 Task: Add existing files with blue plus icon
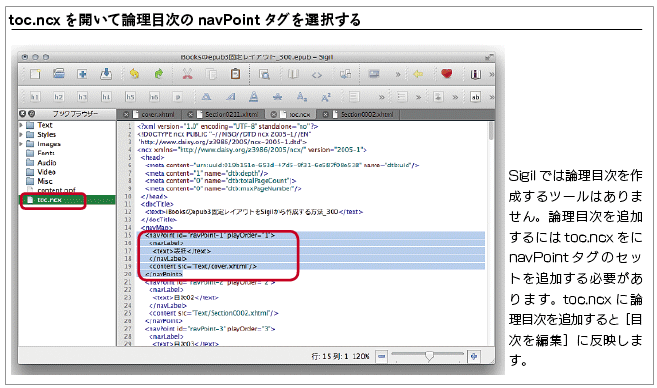coord(82,74)
